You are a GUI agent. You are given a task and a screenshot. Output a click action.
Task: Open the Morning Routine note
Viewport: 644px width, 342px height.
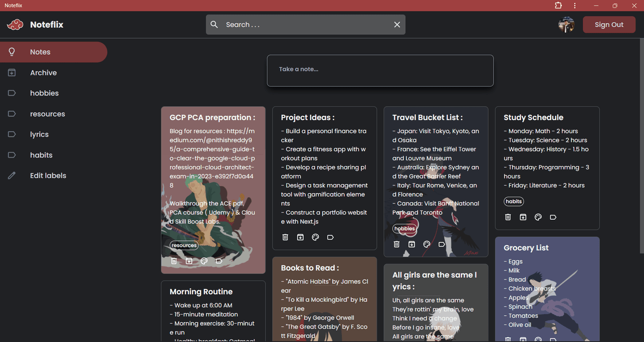point(213,311)
